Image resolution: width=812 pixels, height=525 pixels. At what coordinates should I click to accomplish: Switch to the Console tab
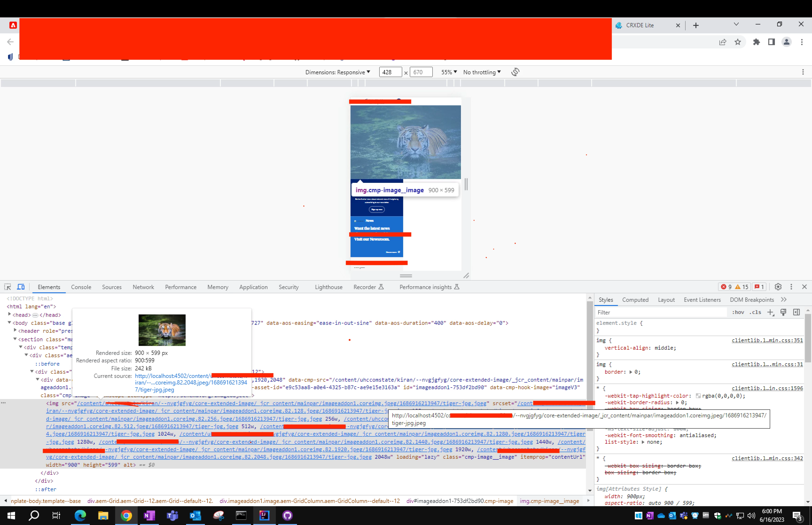pos(81,287)
